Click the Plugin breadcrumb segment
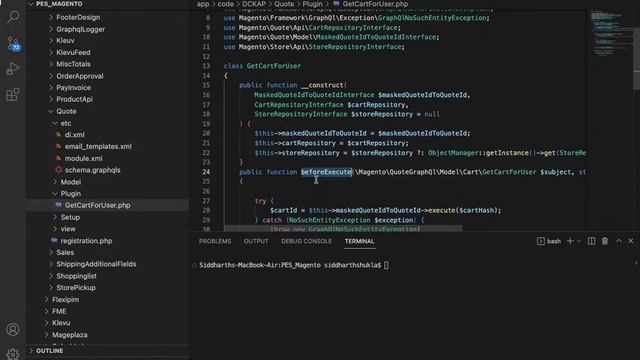Image resolution: width=640 pixels, height=360 pixels. point(312,4)
